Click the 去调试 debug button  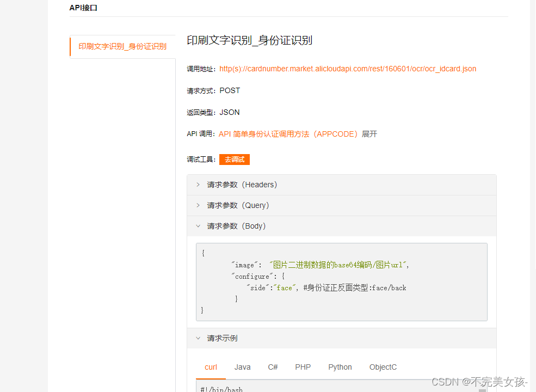[x=235, y=160]
